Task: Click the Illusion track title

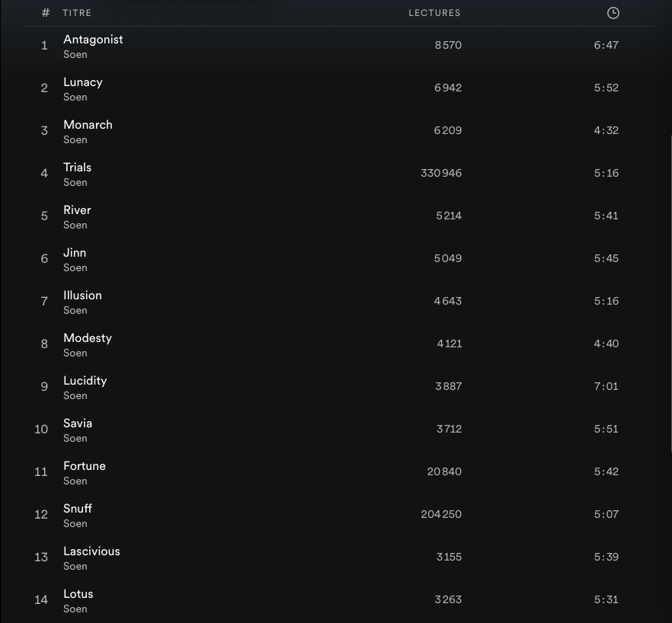Action: (82, 296)
